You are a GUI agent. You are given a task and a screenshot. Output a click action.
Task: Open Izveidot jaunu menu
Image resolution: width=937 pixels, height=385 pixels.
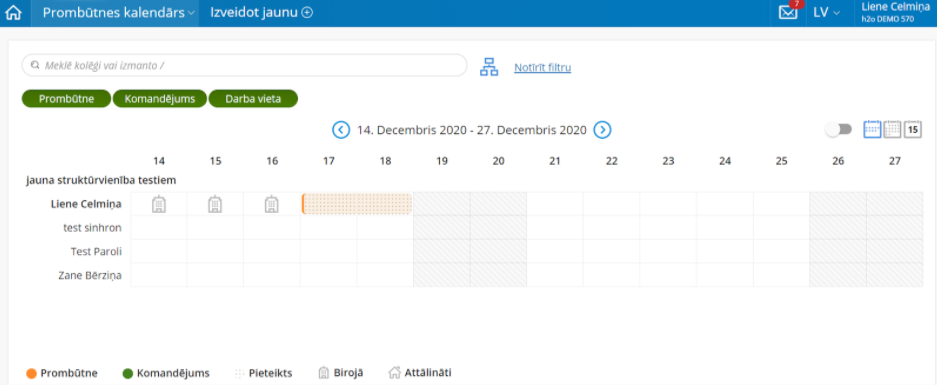[261, 13]
